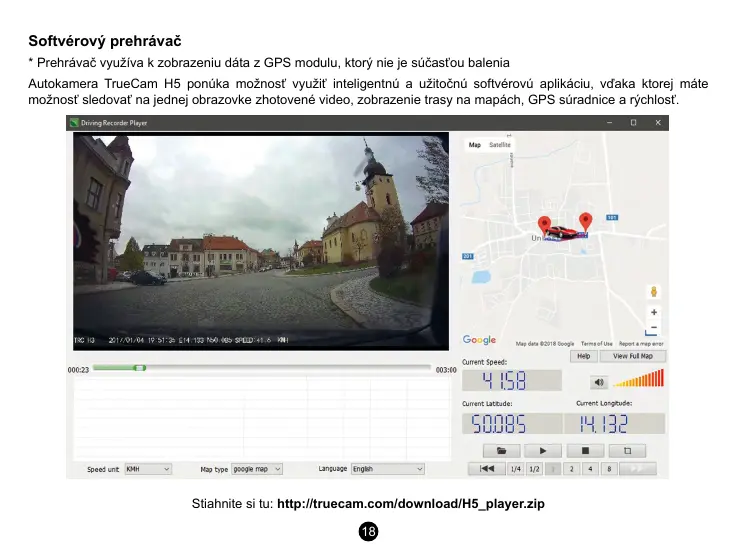This screenshot has width=737, height=556.
Task: Click the elapsed time 000:23 label
Action: click(78, 370)
